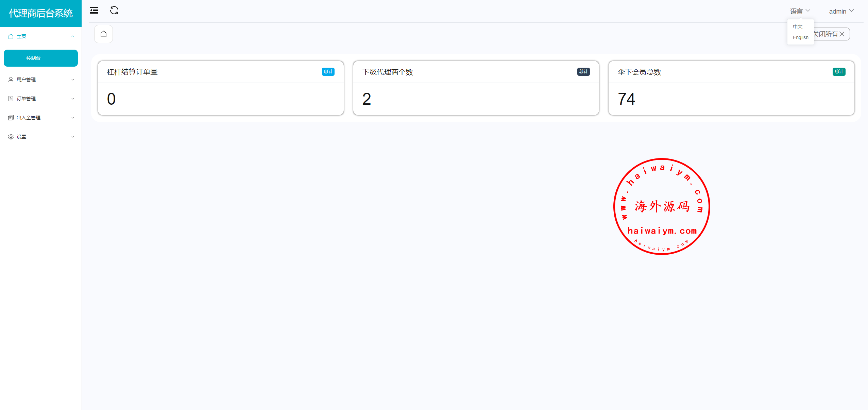Click the order management document icon
Image resolution: width=868 pixels, height=410 pixels.
click(11, 99)
